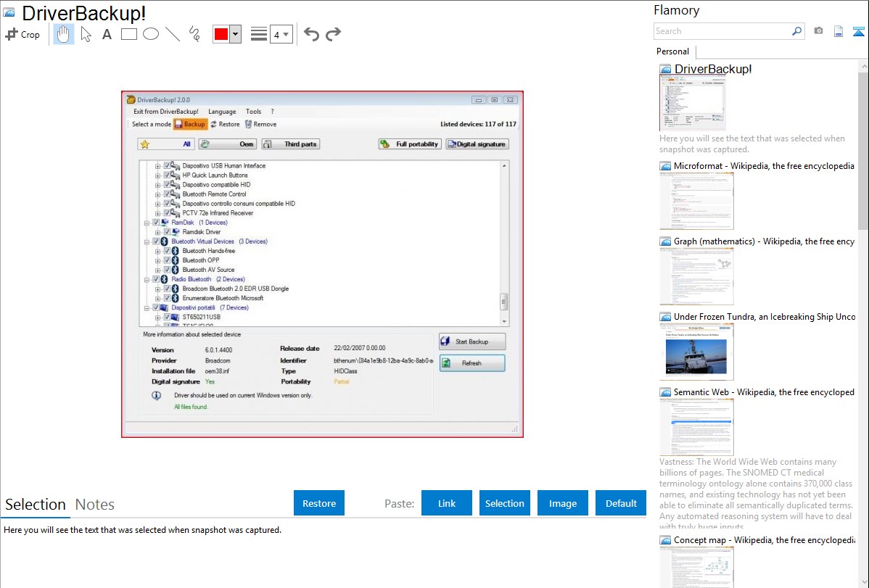The height and width of the screenshot is (588, 869).
Task: Click the Flamory app icon beside the DriverBackup! title
Action: point(9,12)
